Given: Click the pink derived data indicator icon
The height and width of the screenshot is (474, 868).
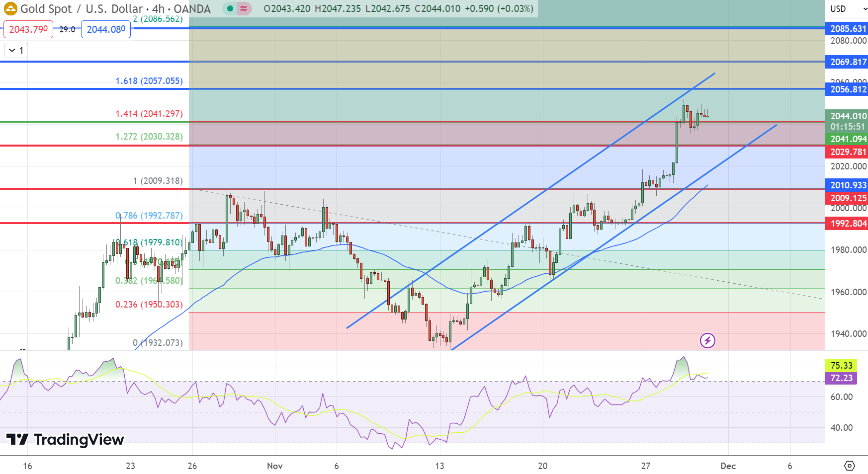Looking at the screenshot, I should click(244, 8).
